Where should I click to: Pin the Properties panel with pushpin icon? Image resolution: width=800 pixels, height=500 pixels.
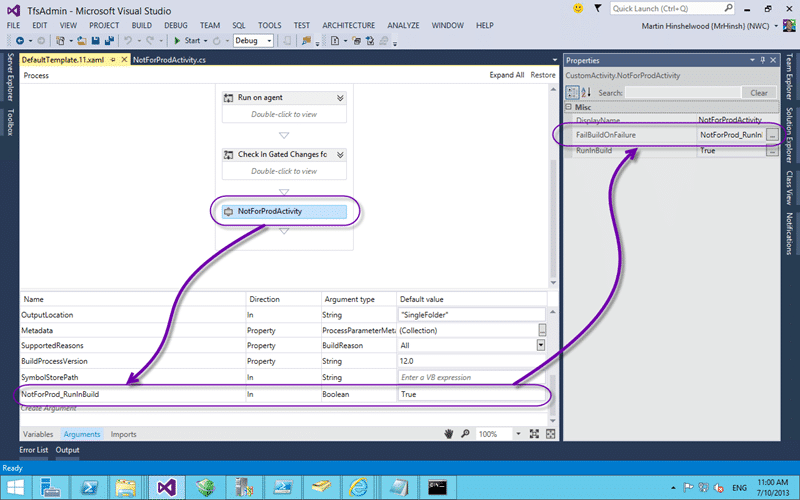[763, 60]
